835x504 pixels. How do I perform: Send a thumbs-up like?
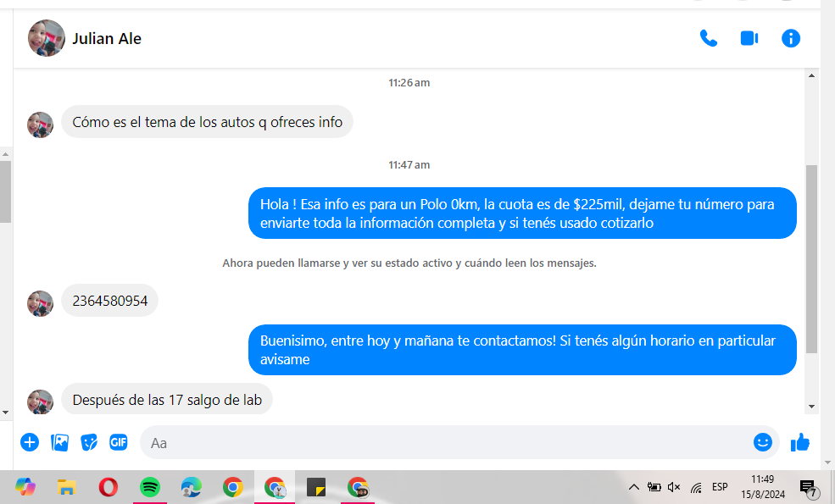[x=799, y=442]
